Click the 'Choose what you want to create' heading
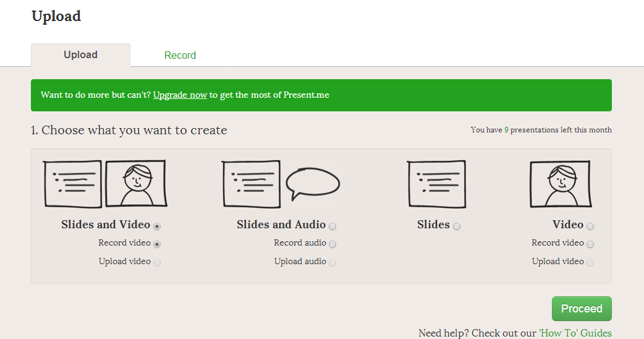Image resolution: width=644 pixels, height=339 pixels. click(x=129, y=130)
